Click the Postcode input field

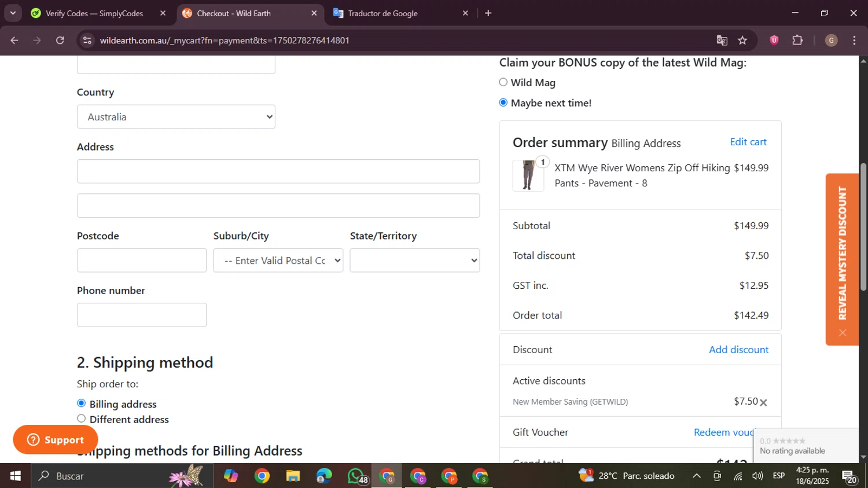tap(142, 260)
